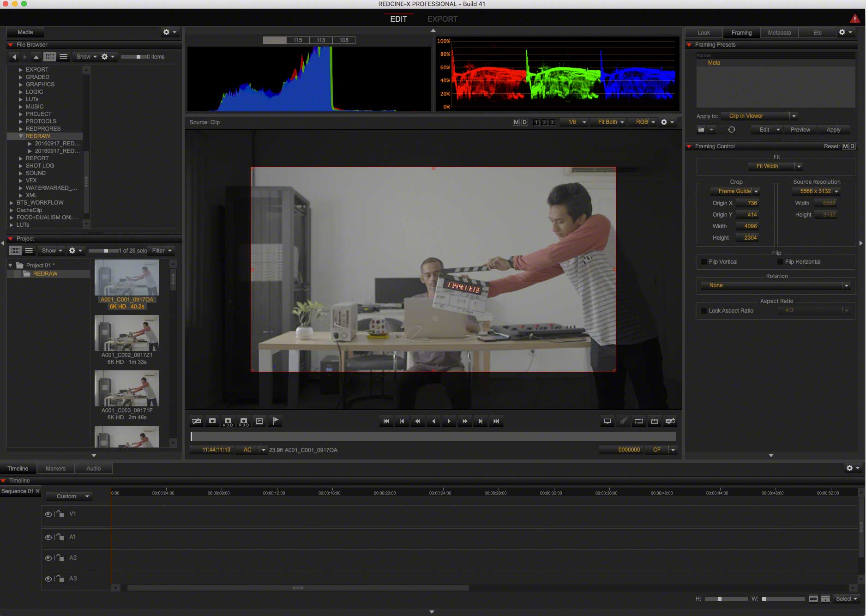
Task: Toggle visibility of V1 track
Action: point(48,514)
